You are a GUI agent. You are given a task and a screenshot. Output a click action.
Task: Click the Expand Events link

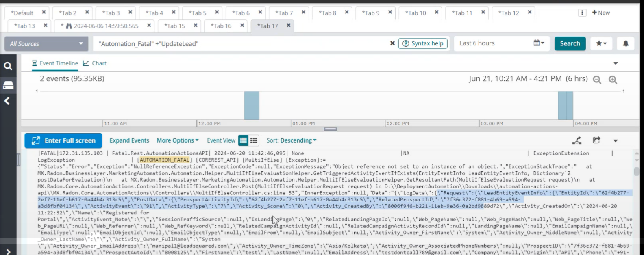129,140
